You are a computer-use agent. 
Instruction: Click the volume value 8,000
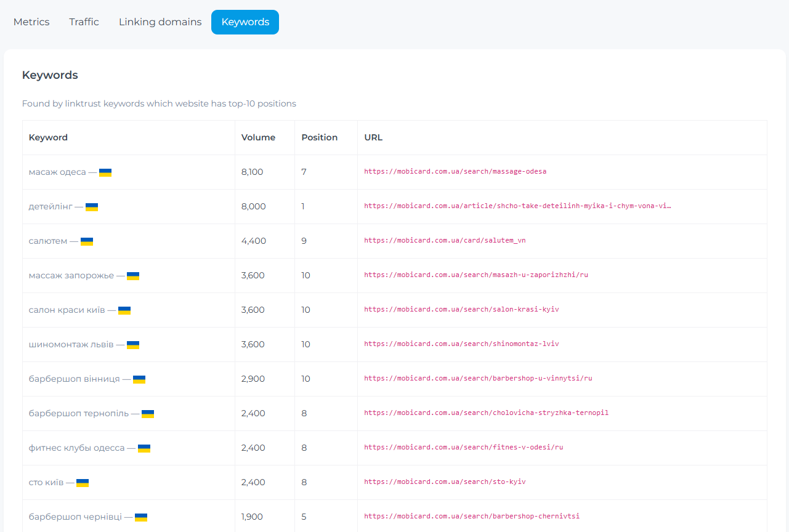pos(254,207)
